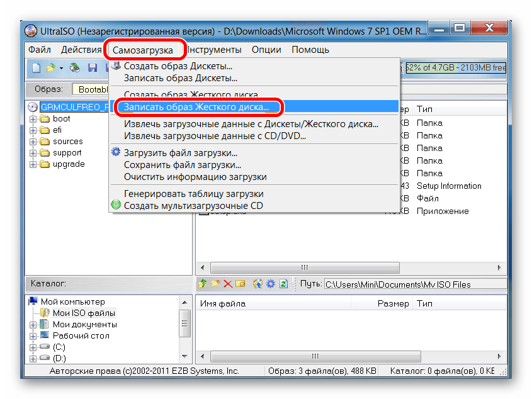Open the Инструменты menu

pos(214,50)
